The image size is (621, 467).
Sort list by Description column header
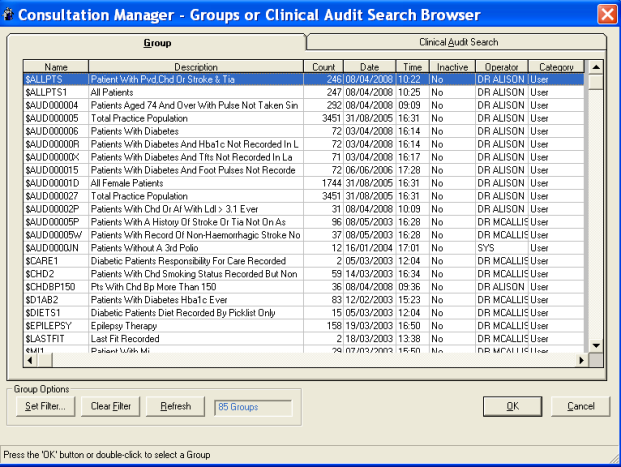point(196,67)
